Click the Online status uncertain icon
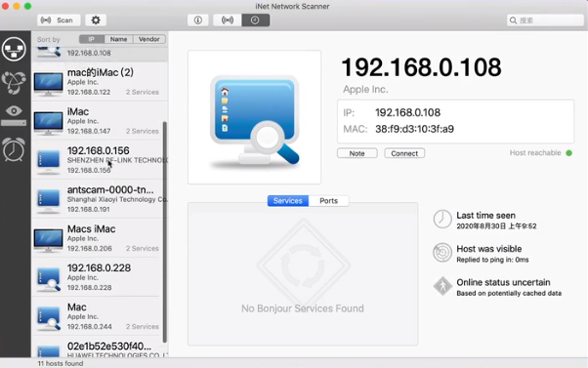Screen dimensions: 588x368 (x=442, y=286)
